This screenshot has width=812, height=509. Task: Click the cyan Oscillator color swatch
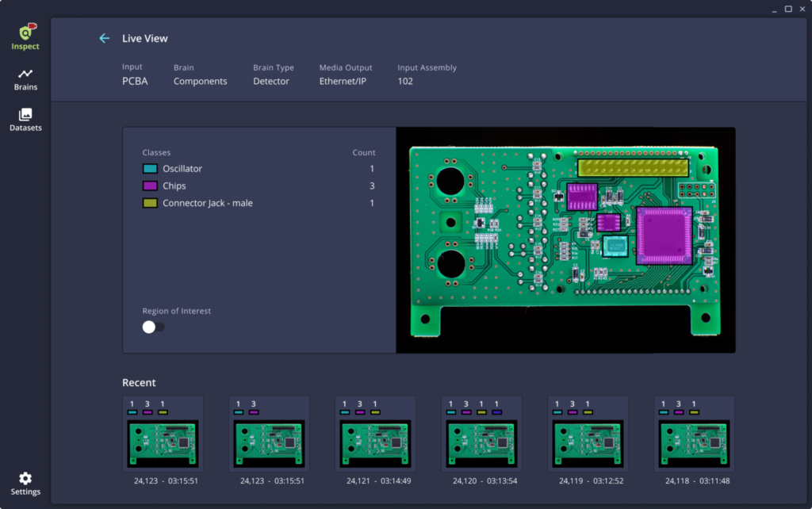[150, 169]
